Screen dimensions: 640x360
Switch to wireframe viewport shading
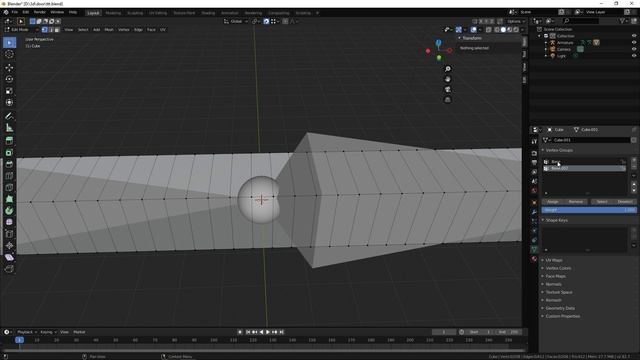click(497, 29)
